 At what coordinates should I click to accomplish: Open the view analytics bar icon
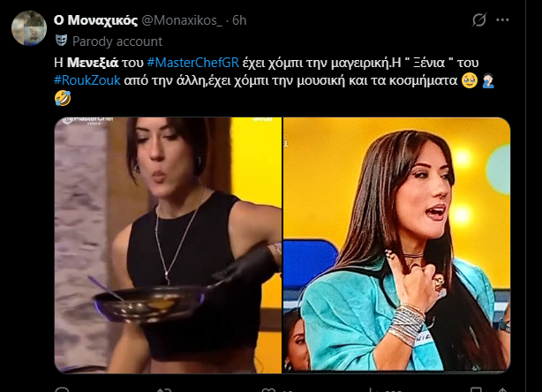pos(372,390)
